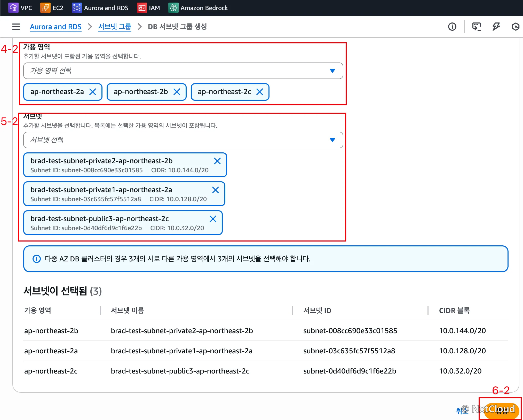Click CIDR 10.0.144.0/20 in the table

click(x=463, y=331)
